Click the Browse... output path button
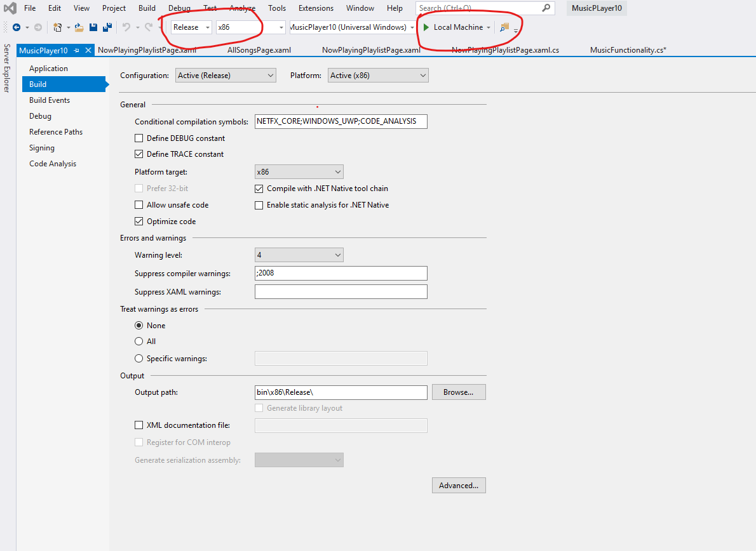 (459, 392)
